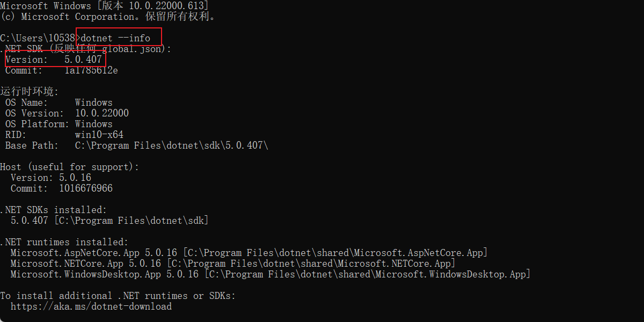Select the SDK Version 5.0.407 value
The image size is (644, 322).
point(83,60)
